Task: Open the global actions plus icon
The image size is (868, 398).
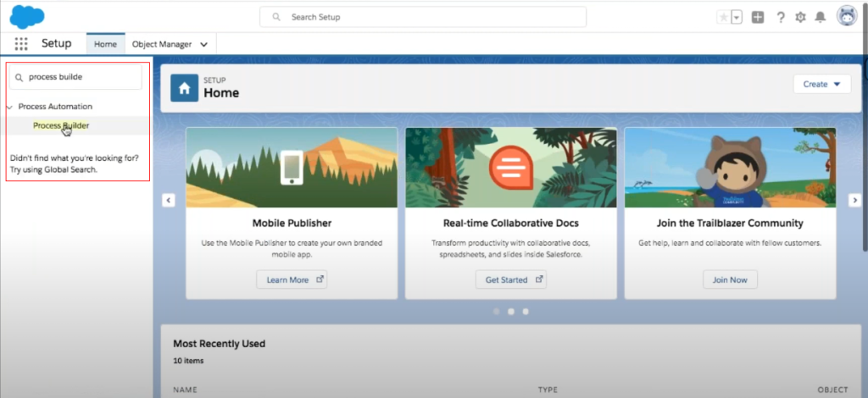Action: (758, 17)
